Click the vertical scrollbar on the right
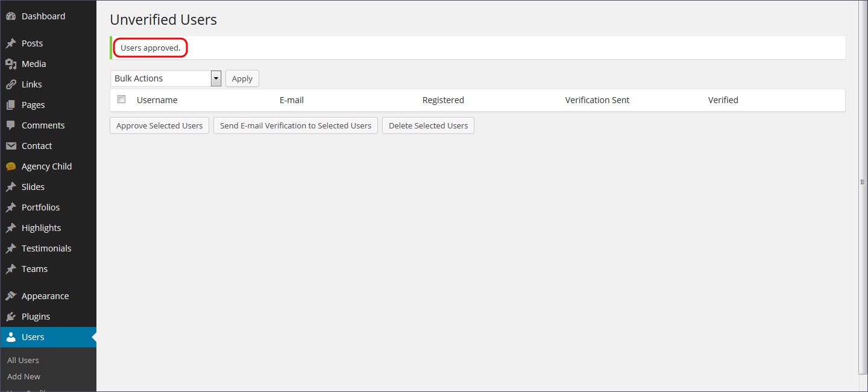This screenshot has width=868, height=392. 863,181
